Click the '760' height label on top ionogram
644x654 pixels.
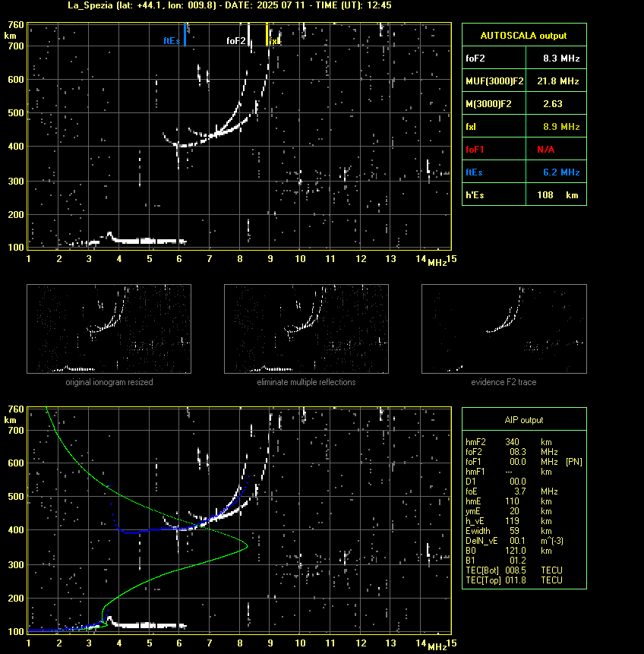pos(16,25)
